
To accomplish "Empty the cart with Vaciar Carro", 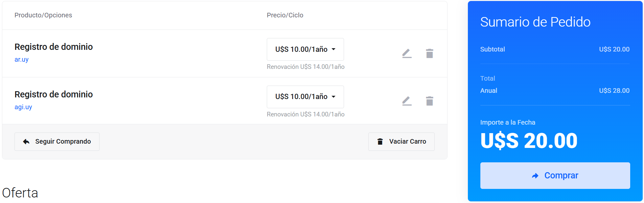I will [x=401, y=142].
